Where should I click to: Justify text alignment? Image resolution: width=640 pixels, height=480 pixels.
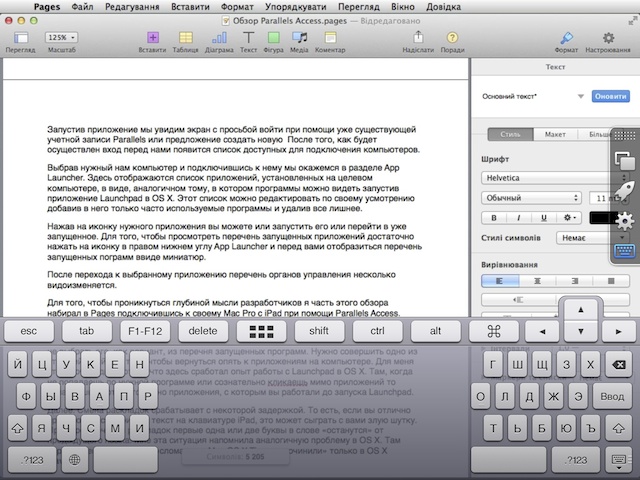611,281
